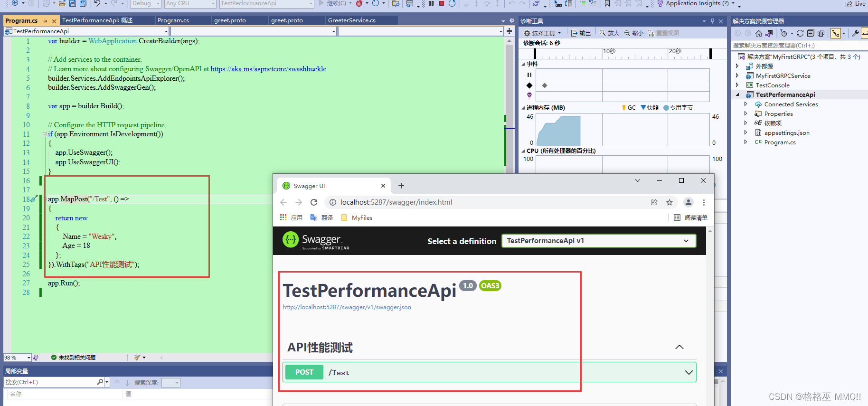868x406 pixels.
Task: Click Show All Files icon in Solution Explorer
Action: tap(821, 33)
